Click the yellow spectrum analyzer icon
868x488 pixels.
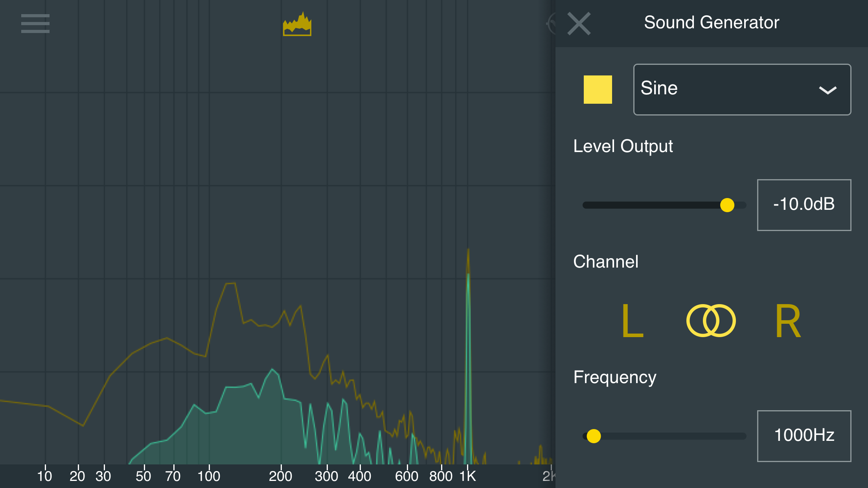click(297, 24)
